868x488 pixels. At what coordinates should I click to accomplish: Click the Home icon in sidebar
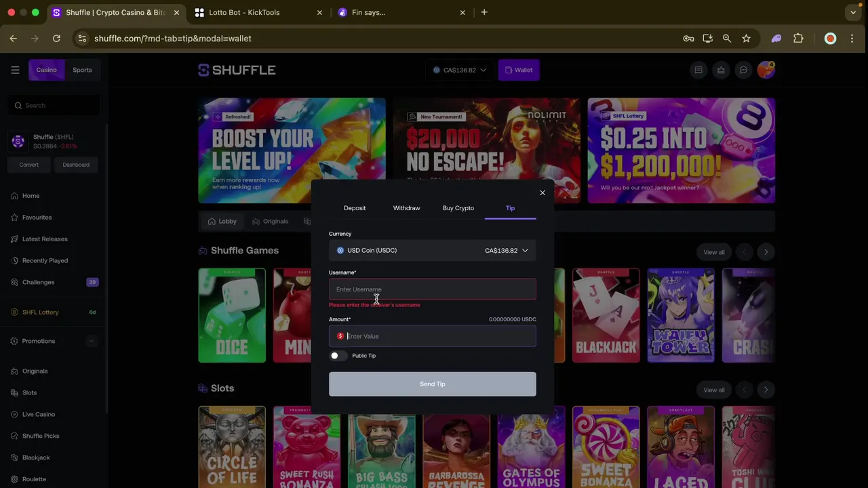(14, 196)
